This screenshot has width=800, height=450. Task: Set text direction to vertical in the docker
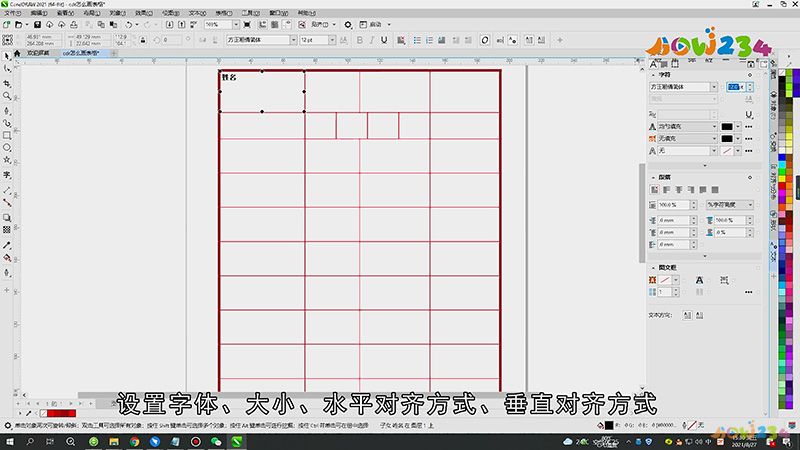699,315
